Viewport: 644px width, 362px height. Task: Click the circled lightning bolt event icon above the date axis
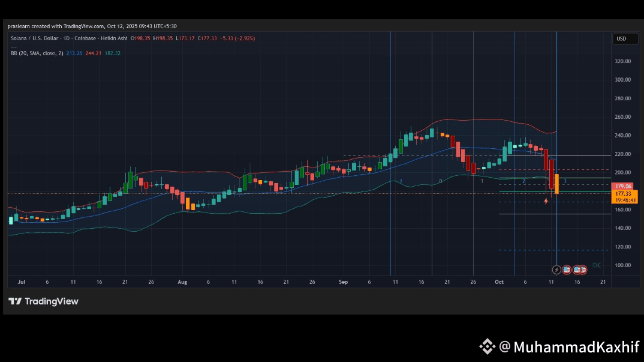click(556, 270)
